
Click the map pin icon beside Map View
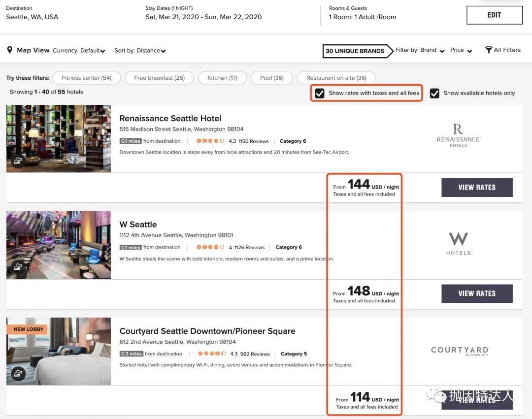coord(10,50)
